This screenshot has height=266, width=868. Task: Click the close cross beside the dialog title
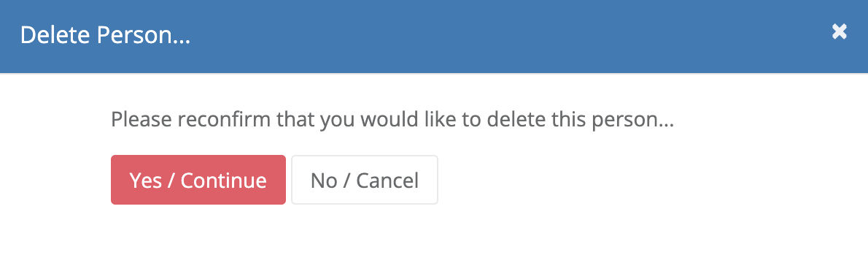[x=840, y=31]
